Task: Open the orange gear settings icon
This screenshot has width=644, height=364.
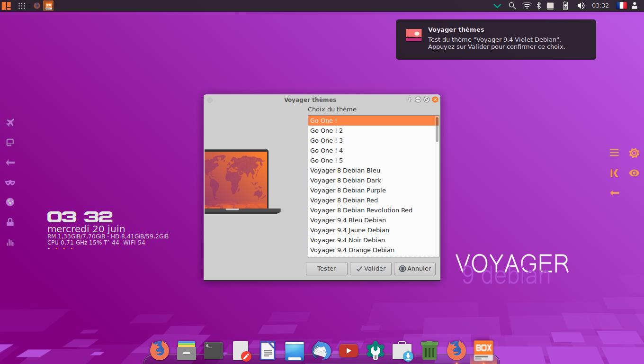Action: pos(634,153)
